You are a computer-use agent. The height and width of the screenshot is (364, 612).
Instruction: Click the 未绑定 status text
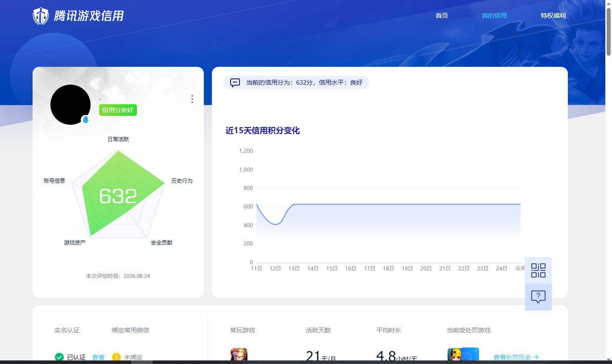click(x=133, y=357)
